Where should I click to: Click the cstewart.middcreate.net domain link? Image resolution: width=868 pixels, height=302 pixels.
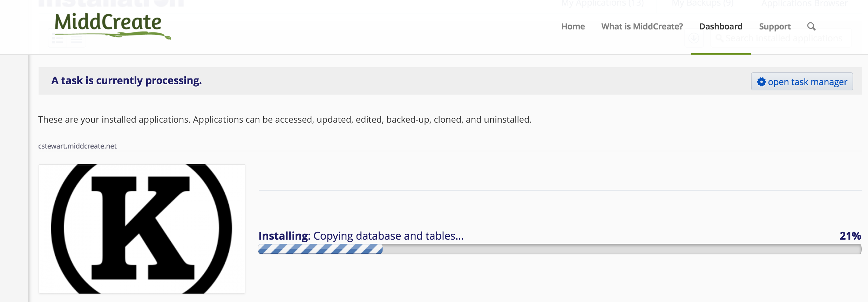(77, 146)
